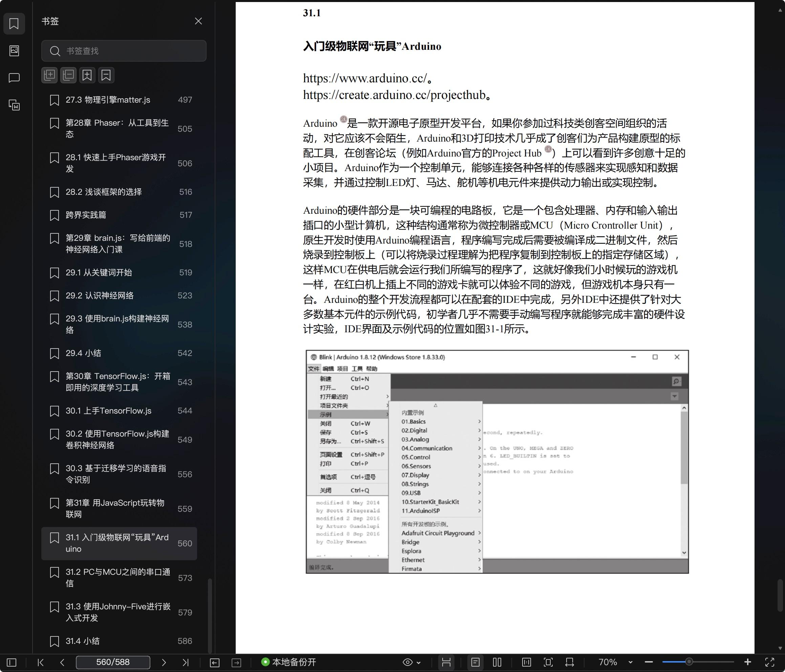Toggle the sidebar panel icon in bottom bar
Image resolution: width=785 pixels, height=672 pixels.
pyautogui.click(x=12, y=662)
